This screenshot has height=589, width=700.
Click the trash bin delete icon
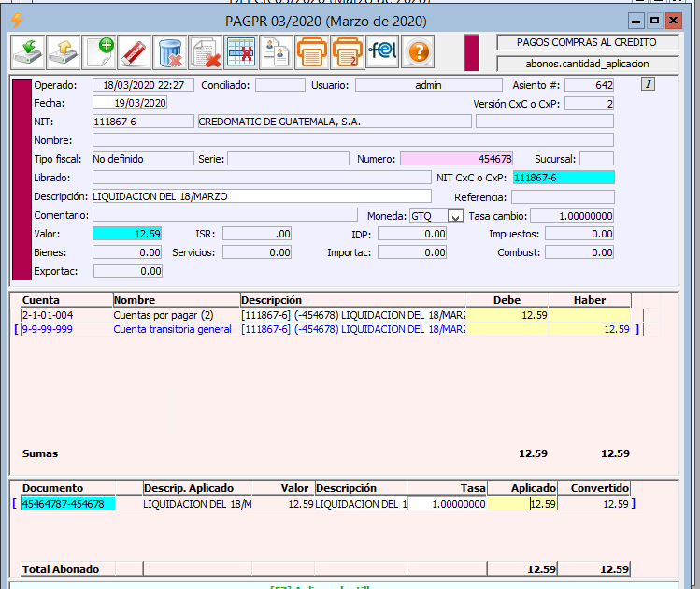click(x=170, y=51)
